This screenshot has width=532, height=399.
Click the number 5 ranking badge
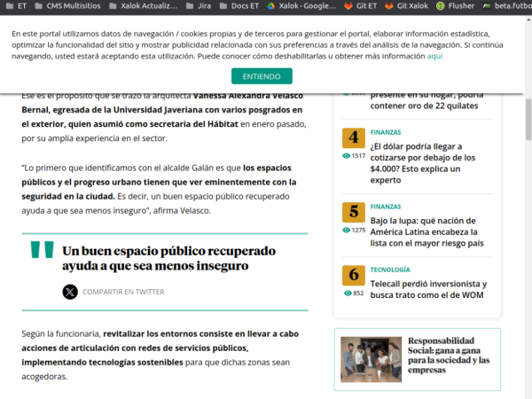pyautogui.click(x=354, y=212)
